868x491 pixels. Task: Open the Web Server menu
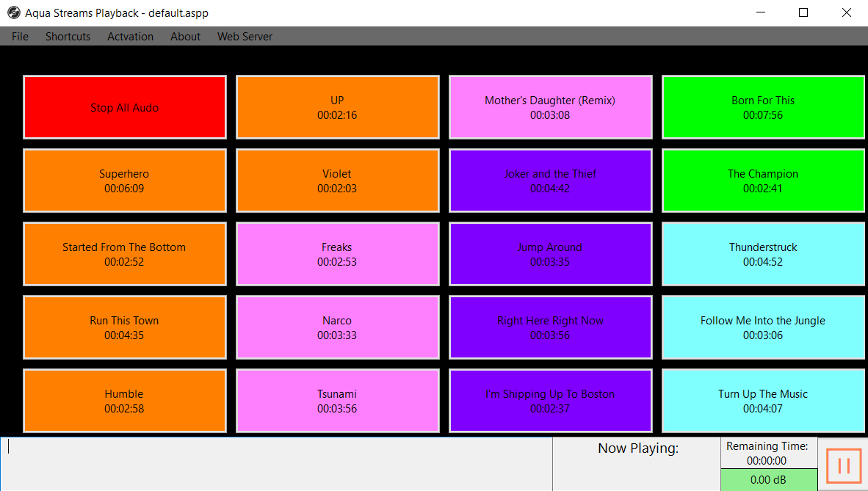(x=245, y=37)
